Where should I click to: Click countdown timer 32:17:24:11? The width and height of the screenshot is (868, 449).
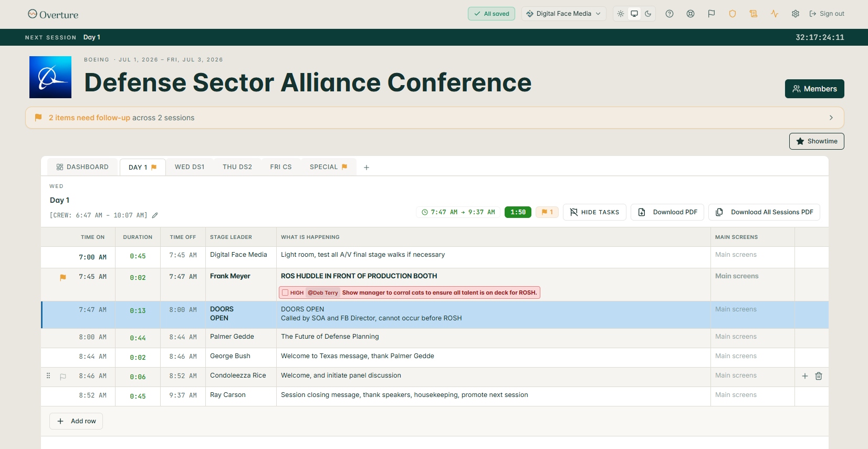(x=820, y=37)
